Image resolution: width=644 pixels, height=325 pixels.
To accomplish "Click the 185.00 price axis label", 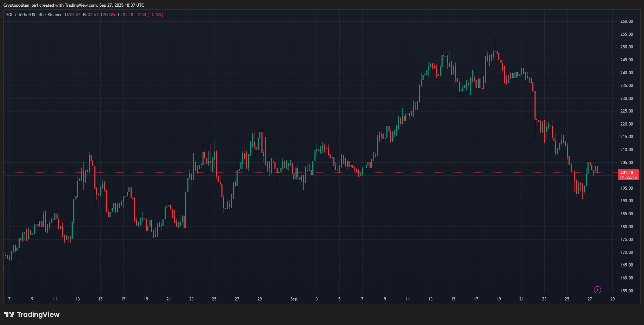I will click(627, 214).
